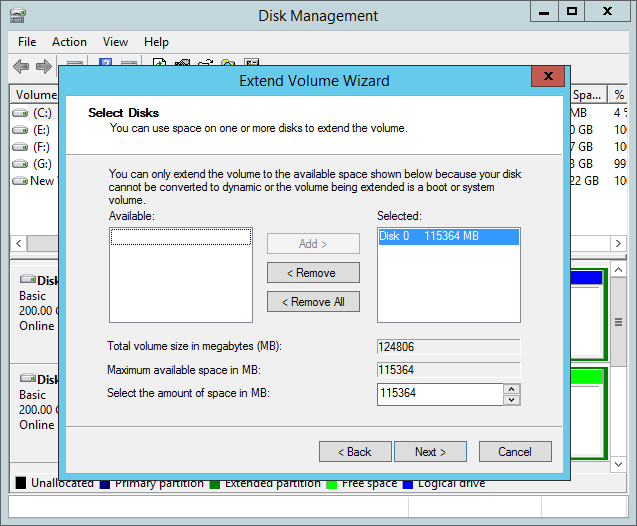The height and width of the screenshot is (526, 637).
Task: Cancel the Extend Volume Wizard
Action: point(515,452)
